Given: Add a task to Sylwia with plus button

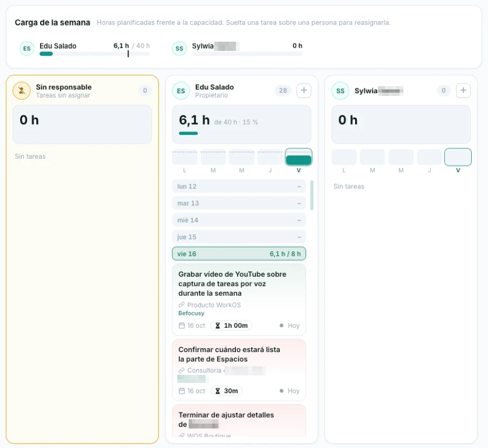Looking at the screenshot, I should pos(463,90).
